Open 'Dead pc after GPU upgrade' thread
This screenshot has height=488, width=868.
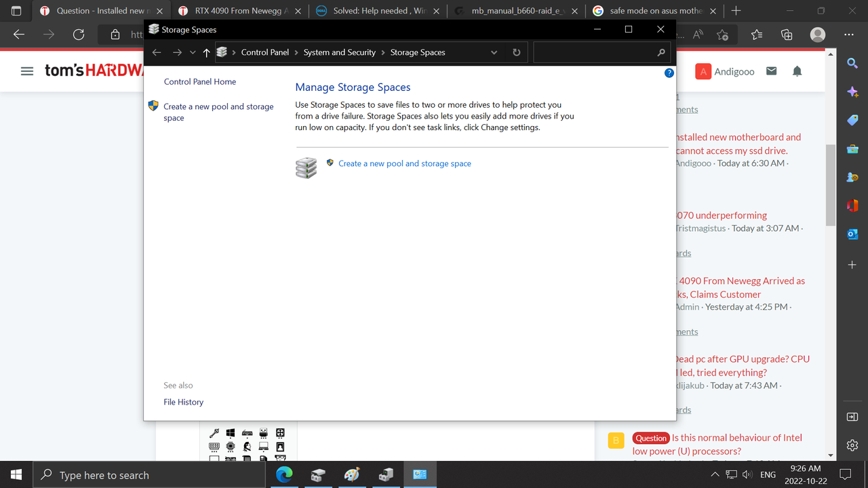pyautogui.click(x=743, y=365)
